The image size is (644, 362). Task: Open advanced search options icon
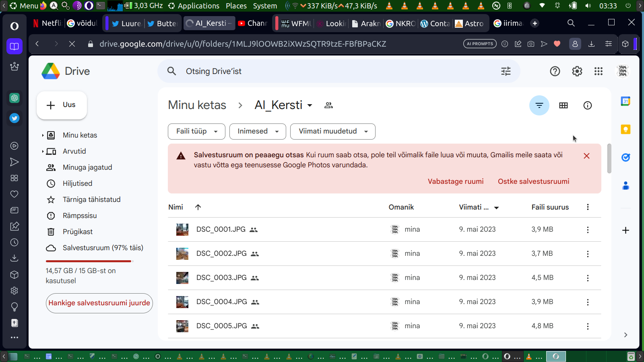(x=506, y=71)
